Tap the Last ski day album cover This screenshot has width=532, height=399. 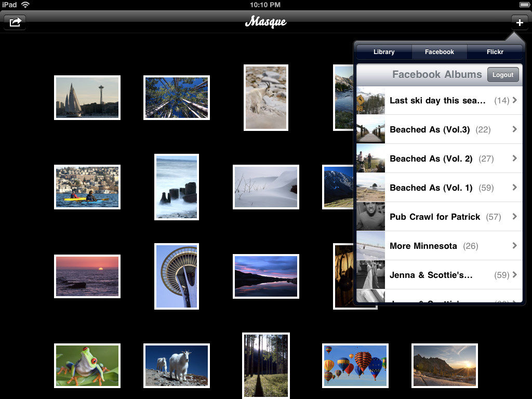pyautogui.click(x=370, y=100)
